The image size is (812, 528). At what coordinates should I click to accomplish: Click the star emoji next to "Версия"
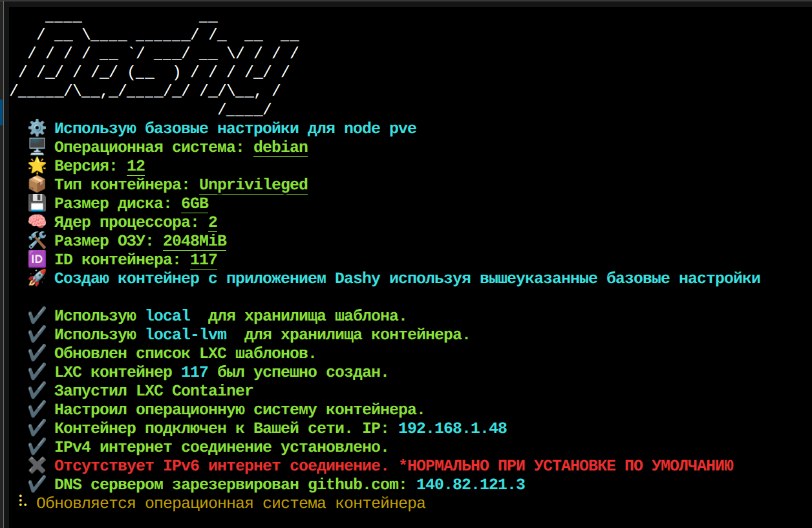[37, 165]
